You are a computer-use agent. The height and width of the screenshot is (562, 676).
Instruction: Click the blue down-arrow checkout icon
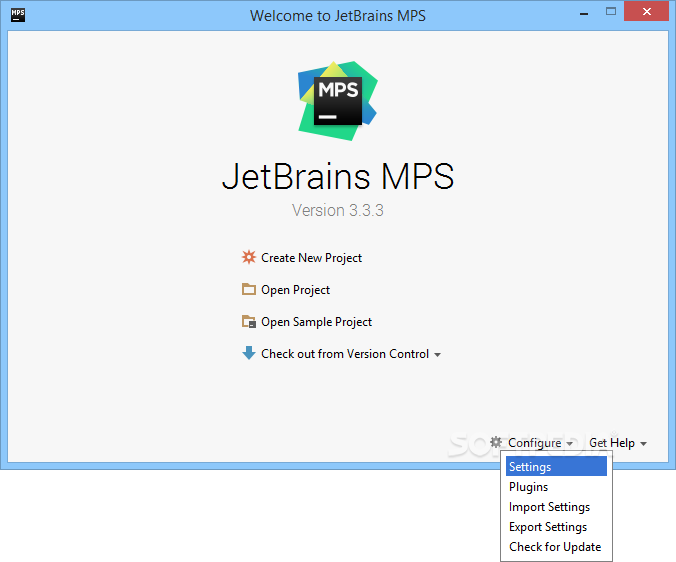pos(249,353)
